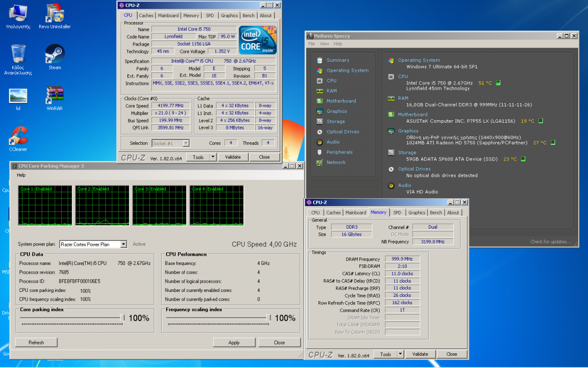Click the RAM icon in Speccy sidebar
Image resolution: width=588 pixels, height=368 pixels.
pos(319,91)
